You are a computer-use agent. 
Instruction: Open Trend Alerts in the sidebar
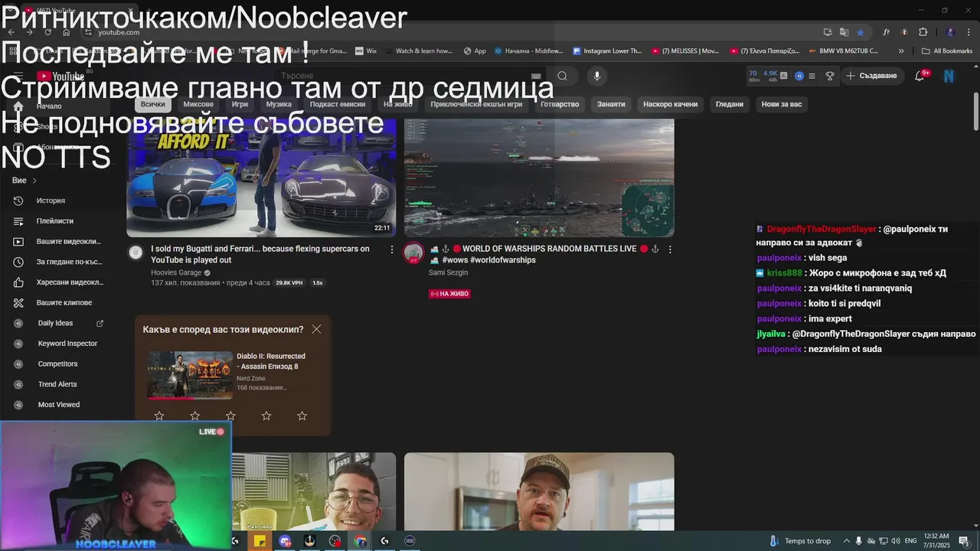60,384
